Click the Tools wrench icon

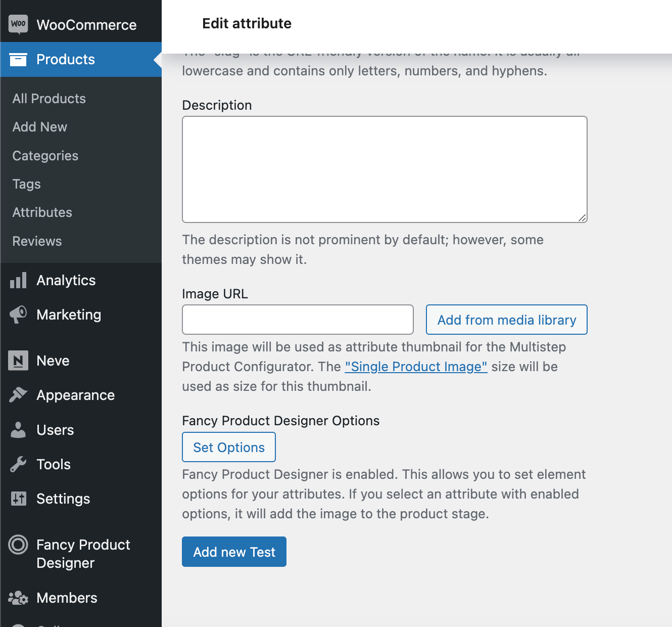[18, 464]
